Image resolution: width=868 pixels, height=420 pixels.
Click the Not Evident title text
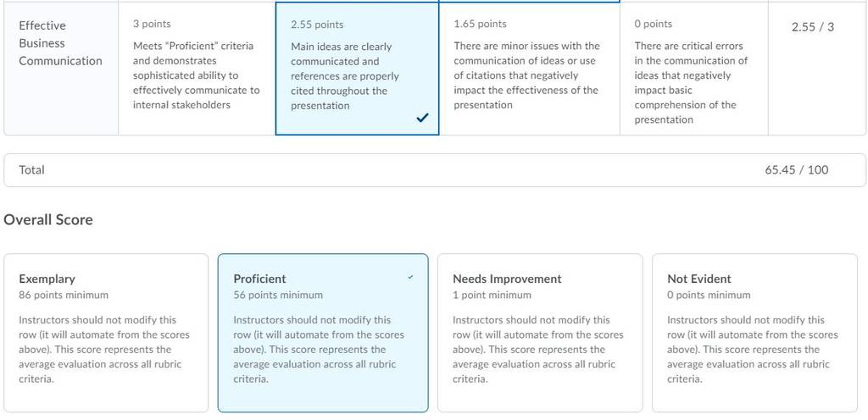pyautogui.click(x=699, y=279)
